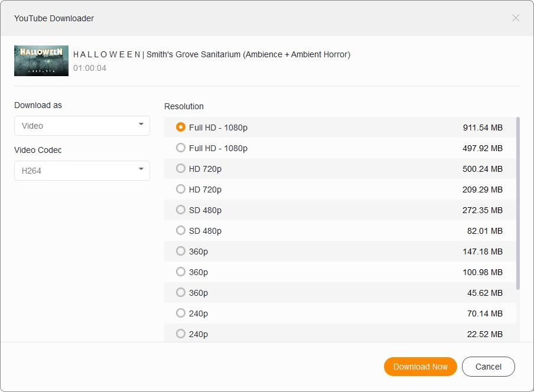Screen dimensions: 534x392
Task: Click the Download Now button
Action: click(420, 367)
